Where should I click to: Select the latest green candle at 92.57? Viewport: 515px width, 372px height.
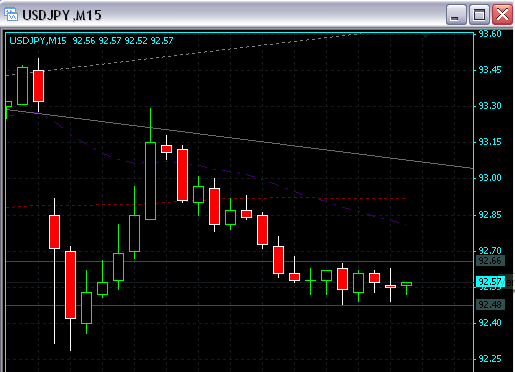click(x=406, y=284)
